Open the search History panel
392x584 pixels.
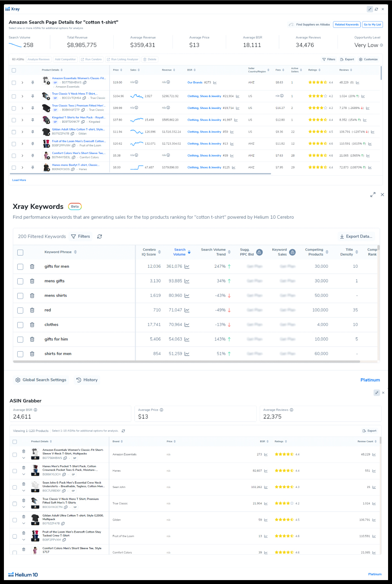(x=87, y=379)
